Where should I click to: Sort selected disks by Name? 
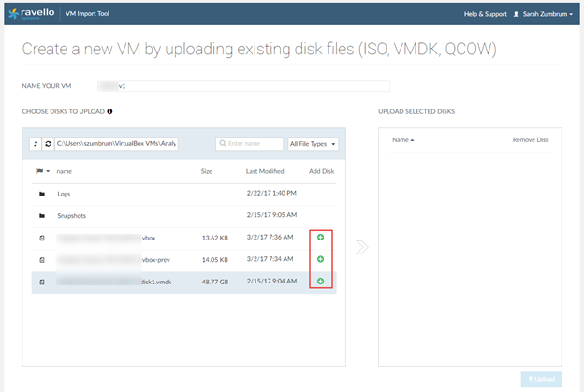tap(402, 139)
